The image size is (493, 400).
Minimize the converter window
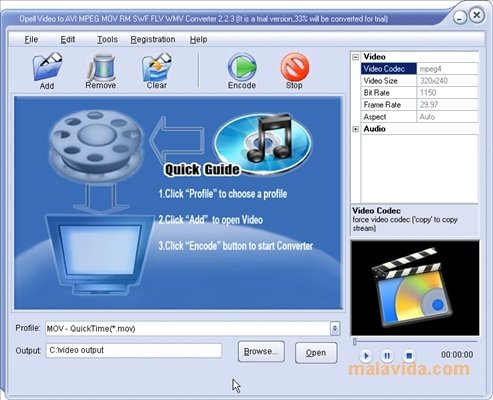click(460, 17)
